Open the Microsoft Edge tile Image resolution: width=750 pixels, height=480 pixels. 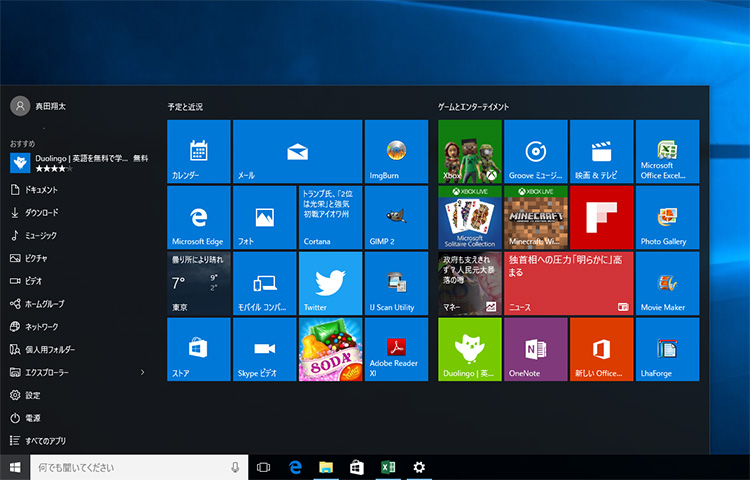(198, 217)
